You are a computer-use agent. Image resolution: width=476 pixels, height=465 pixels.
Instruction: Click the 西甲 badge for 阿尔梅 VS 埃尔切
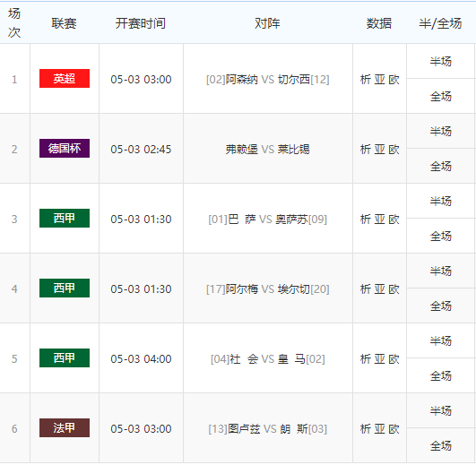pyautogui.click(x=65, y=288)
